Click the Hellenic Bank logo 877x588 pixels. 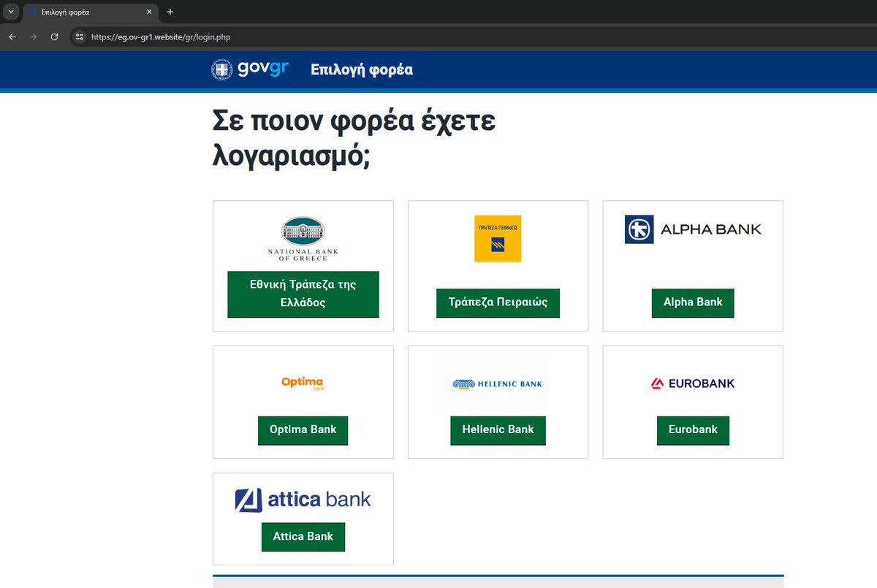(x=498, y=383)
